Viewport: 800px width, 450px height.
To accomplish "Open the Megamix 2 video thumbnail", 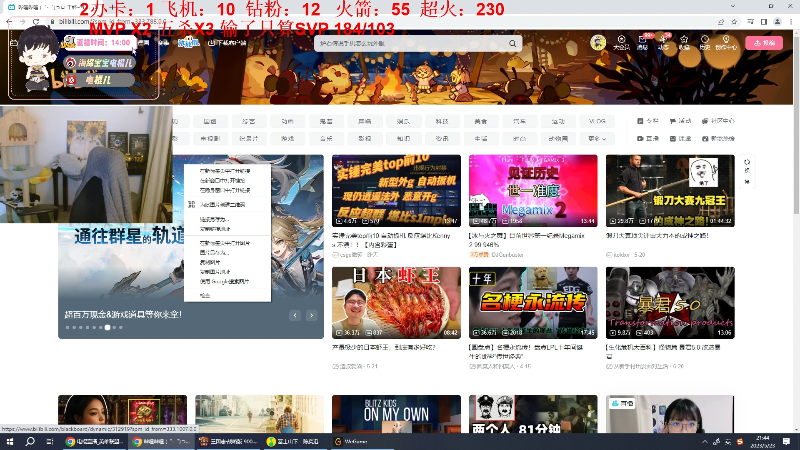I will (533, 191).
